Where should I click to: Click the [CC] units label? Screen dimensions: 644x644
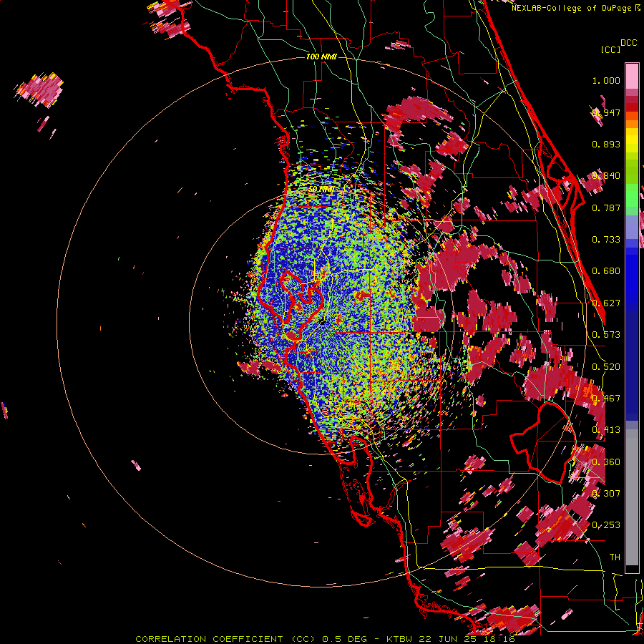(x=610, y=49)
